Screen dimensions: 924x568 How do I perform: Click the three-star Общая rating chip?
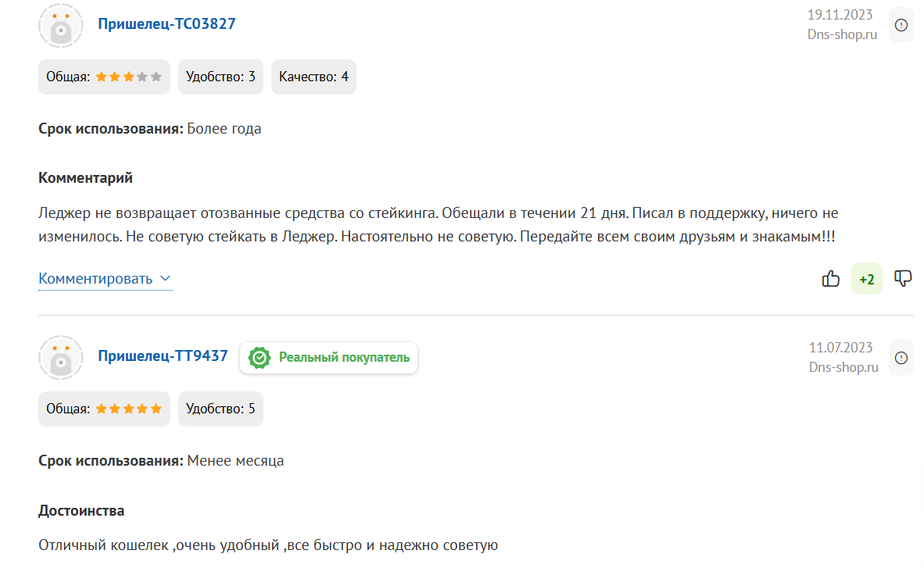(104, 77)
